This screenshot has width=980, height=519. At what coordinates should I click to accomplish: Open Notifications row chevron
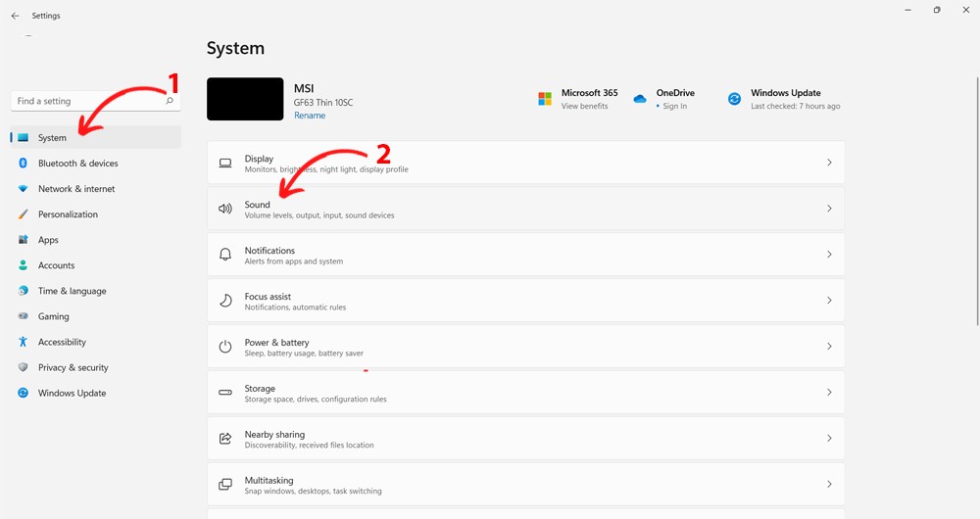[x=829, y=255]
